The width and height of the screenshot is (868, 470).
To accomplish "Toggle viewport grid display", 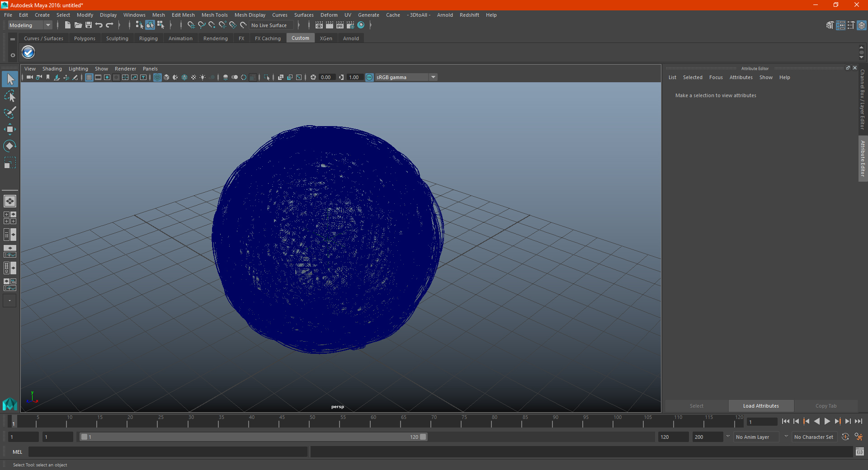I will [x=89, y=77].
